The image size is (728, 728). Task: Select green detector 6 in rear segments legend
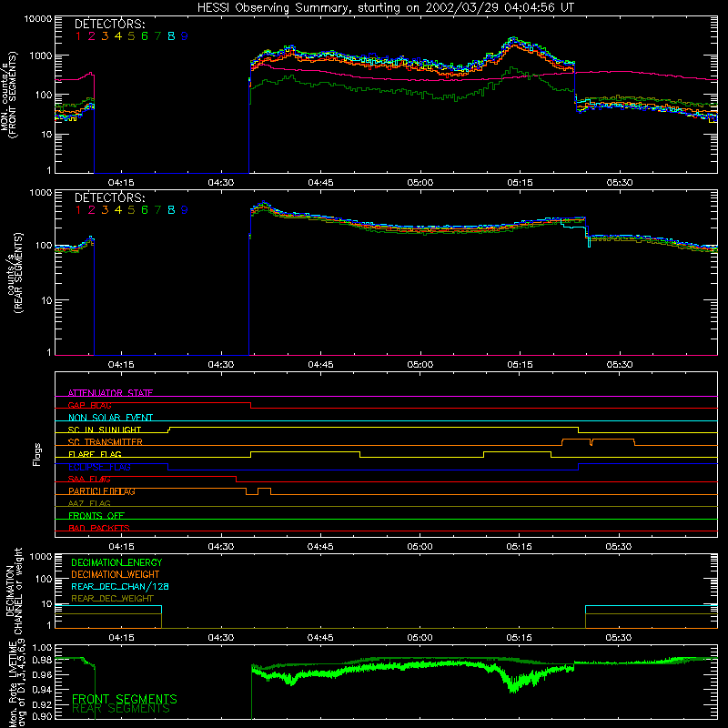pyautogui.click(x=145, y=210)
